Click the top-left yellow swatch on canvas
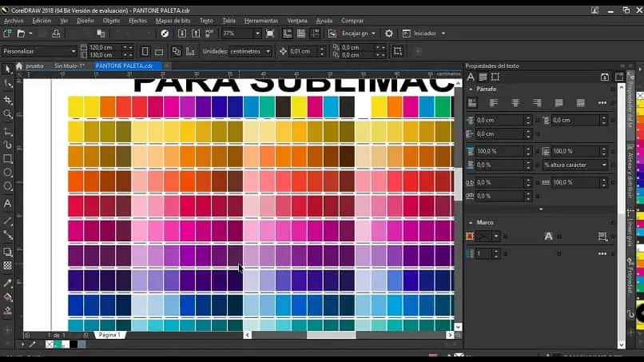The width and height of the screenshot is (644, 362). tap(75, 106)
